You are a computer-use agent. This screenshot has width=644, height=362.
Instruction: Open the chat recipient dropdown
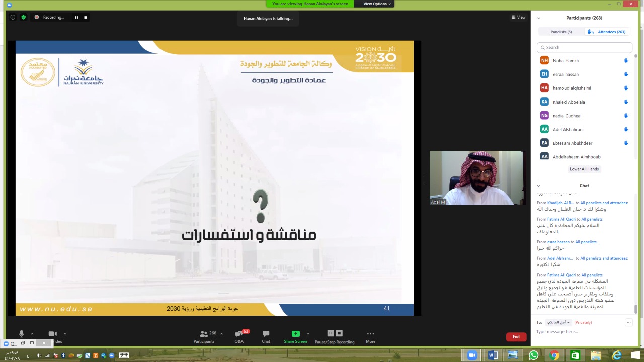pos(557,322)
